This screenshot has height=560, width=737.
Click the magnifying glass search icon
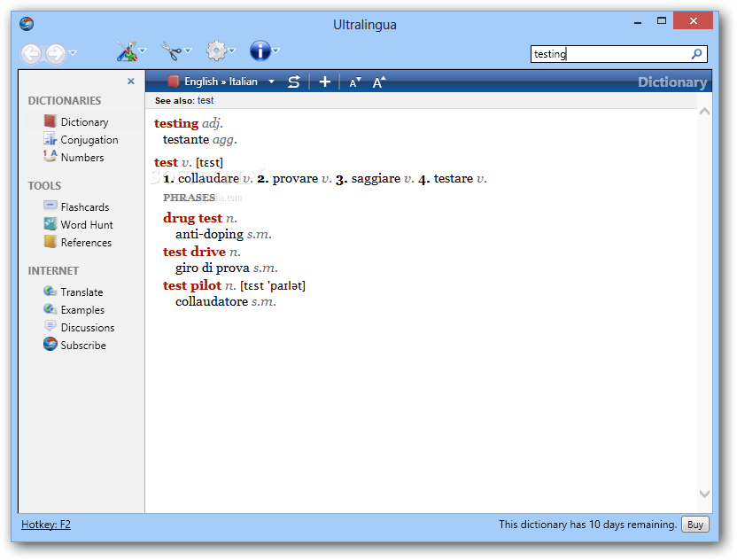point(696,54)
